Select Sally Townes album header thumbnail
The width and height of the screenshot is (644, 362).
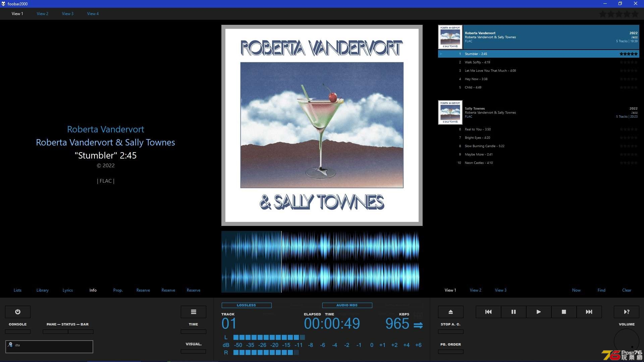pos(450,112)
